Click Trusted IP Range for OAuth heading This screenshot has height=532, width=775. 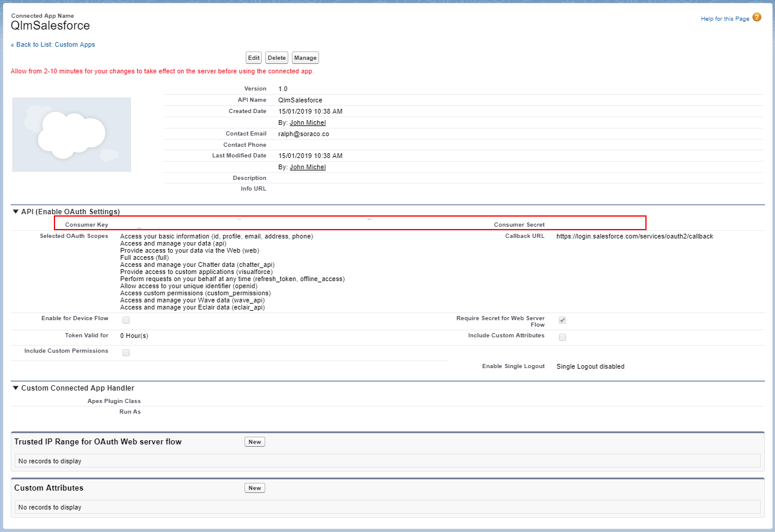click(98, 441)
